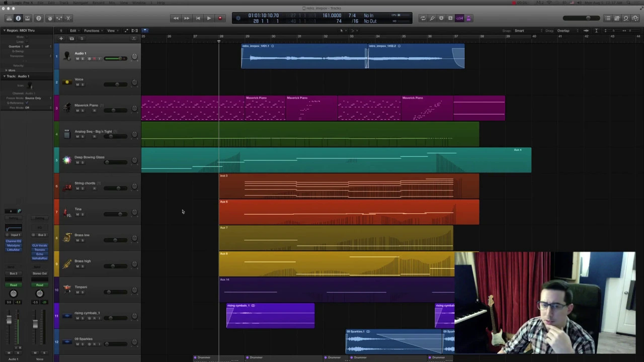The width and height of the screenshot is (644, 362).
Task: Toggle the Metronome click
Action: (x=468, y=18)
